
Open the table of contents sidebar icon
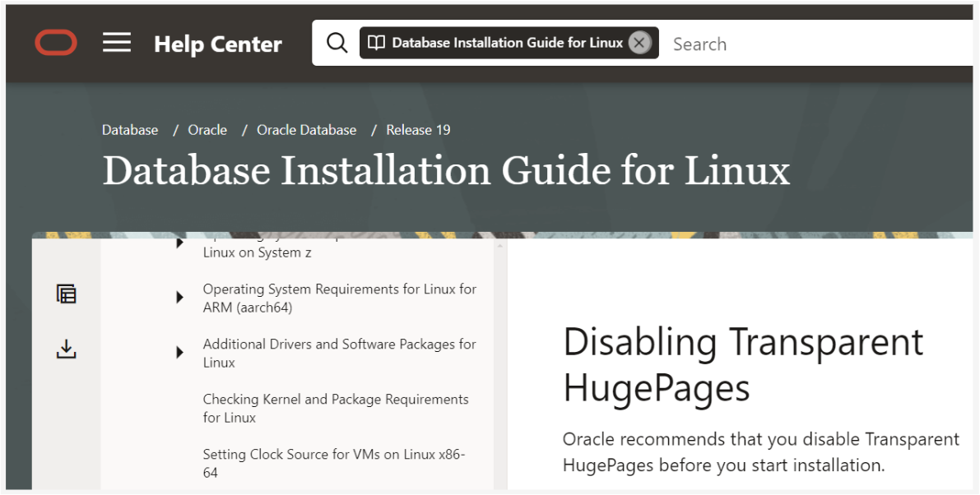[x=67, y=294]
